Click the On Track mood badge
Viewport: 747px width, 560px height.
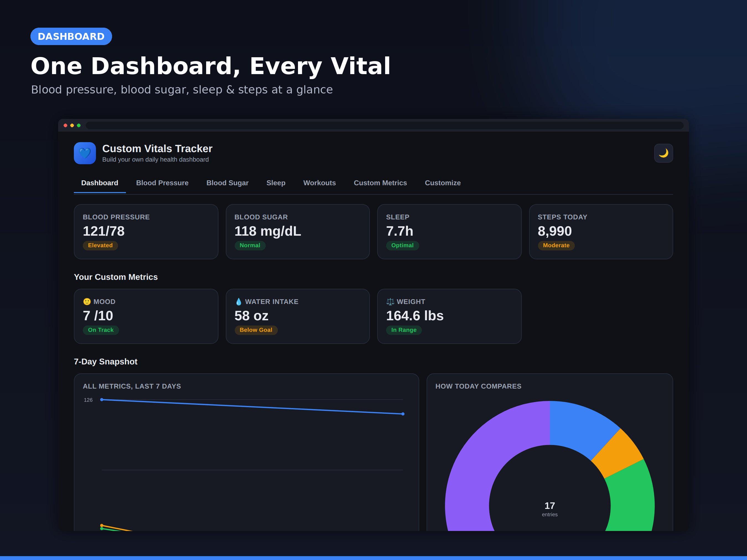[101, 330]
